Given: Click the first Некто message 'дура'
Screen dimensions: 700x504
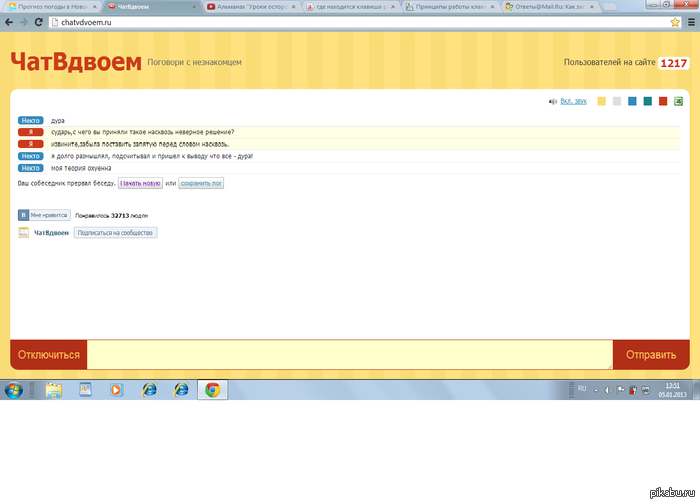Looking at the screenshot, I should point(58,121).
